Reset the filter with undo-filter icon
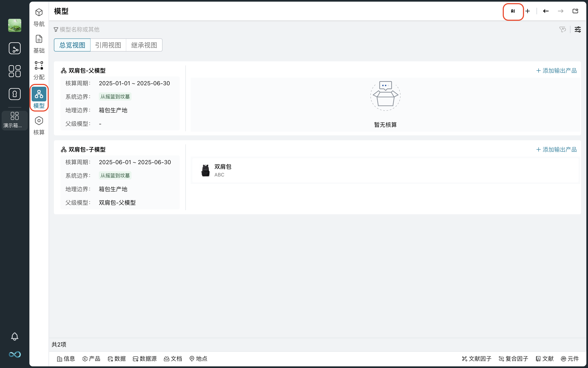The image size is (588, 368). coord(562,29)
